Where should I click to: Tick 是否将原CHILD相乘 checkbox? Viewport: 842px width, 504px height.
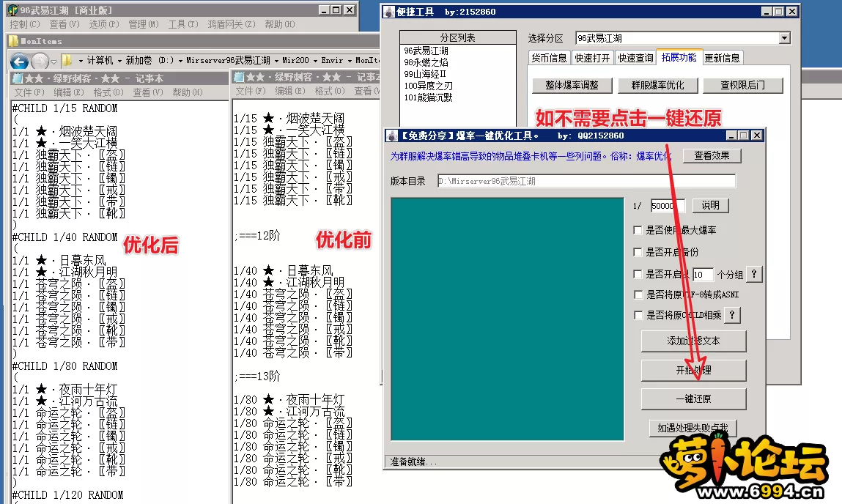(x=638, y=315)
